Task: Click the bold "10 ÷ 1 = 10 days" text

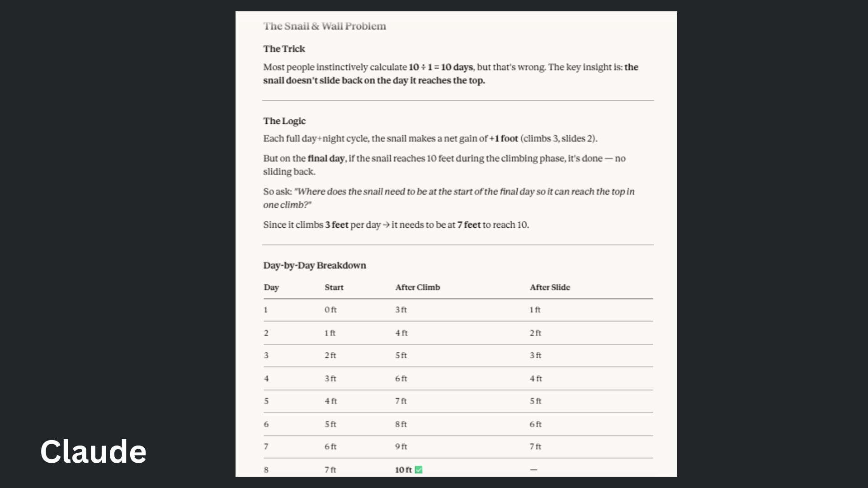Action: 441,67
